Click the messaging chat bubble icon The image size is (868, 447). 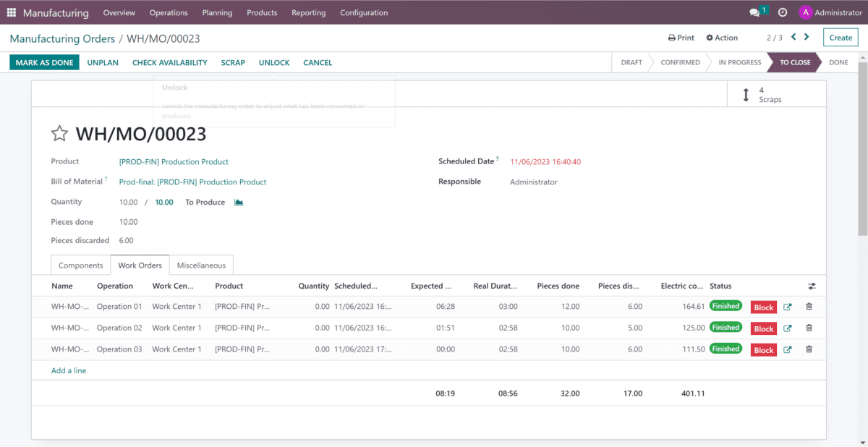tap(752, 12)
